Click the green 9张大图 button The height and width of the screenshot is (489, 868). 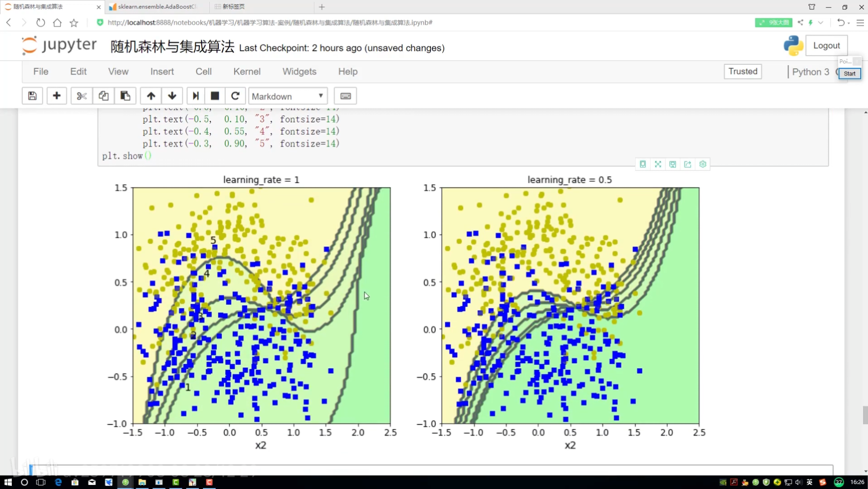click(773, 22)
